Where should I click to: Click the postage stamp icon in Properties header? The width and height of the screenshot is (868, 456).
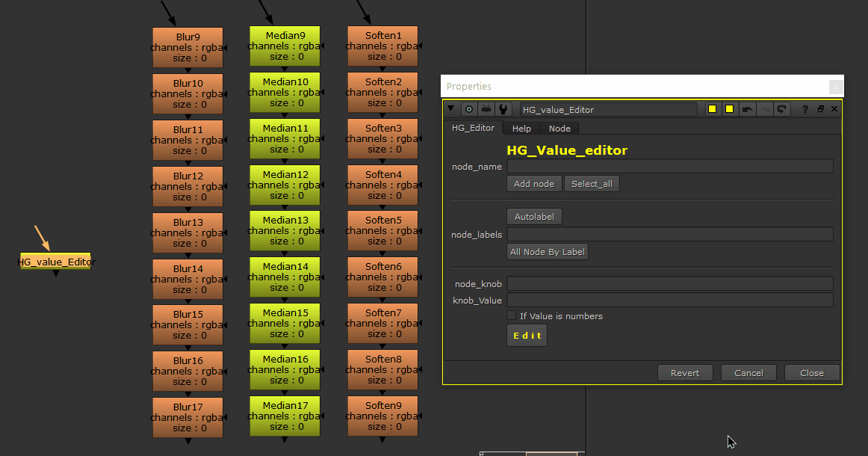point(485,108)
